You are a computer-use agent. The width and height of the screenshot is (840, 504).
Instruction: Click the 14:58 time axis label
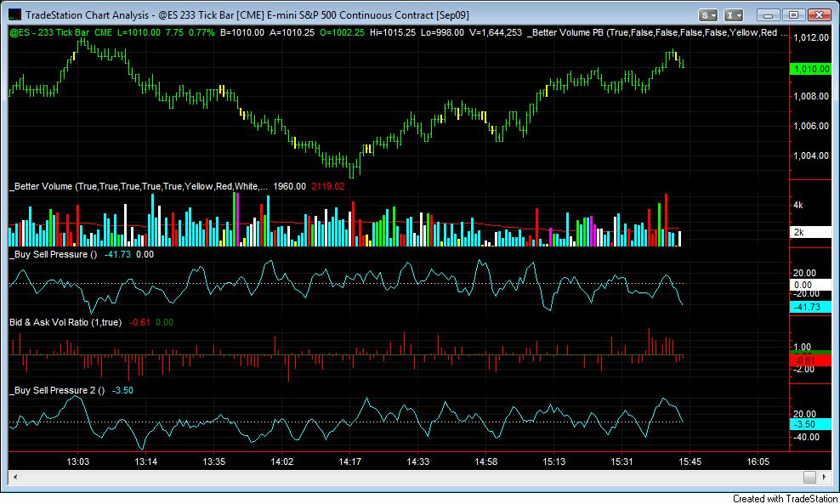[486, 462]
